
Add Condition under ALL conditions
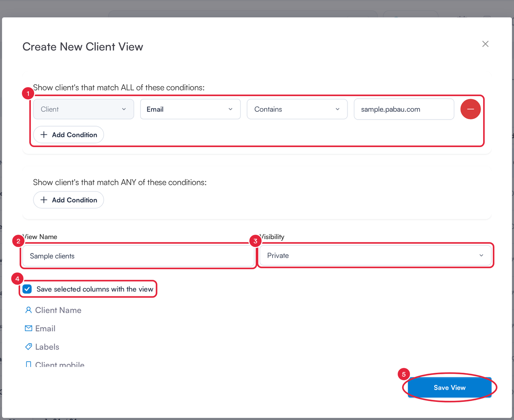69,135
